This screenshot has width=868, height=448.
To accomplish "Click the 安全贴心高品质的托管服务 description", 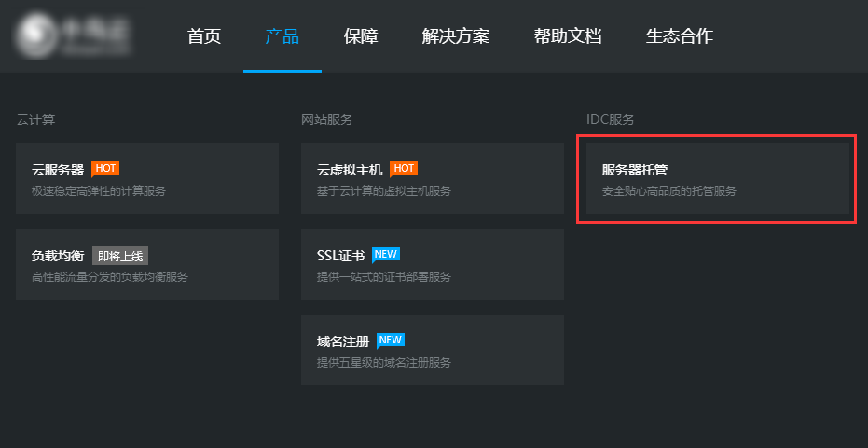I will 668,191.
